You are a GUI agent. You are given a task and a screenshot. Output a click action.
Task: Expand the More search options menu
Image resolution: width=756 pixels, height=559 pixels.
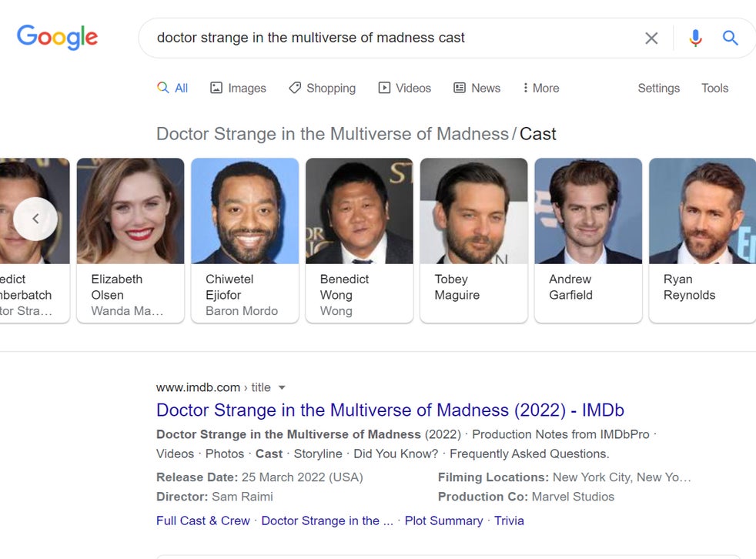tap(540, 88)
